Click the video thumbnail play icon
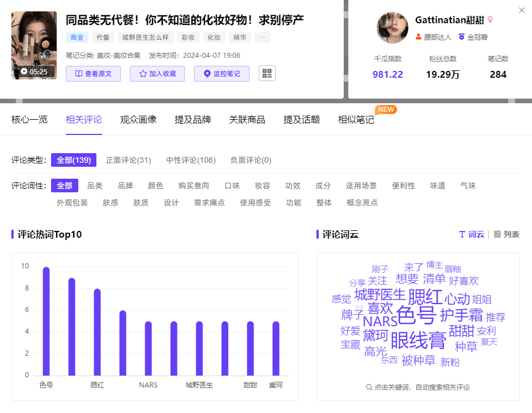The height and width of the screenshot is (413, 532). (24, 71)
